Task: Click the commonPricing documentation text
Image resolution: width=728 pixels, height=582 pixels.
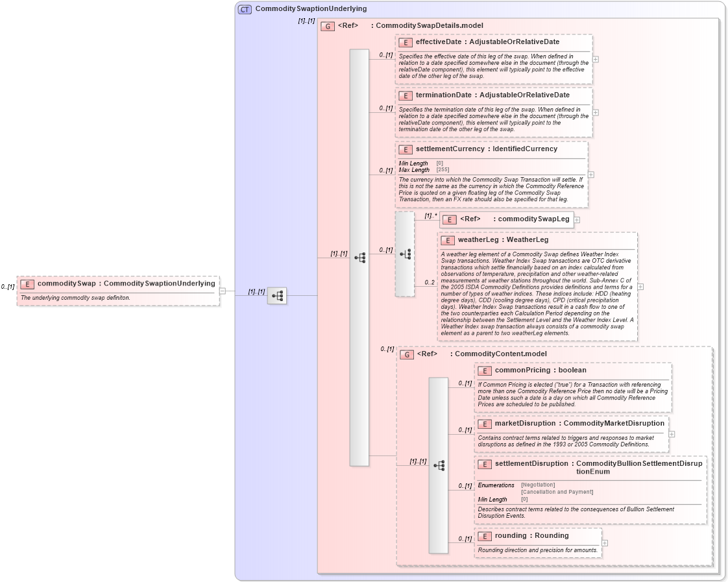Action: (573, 394)
